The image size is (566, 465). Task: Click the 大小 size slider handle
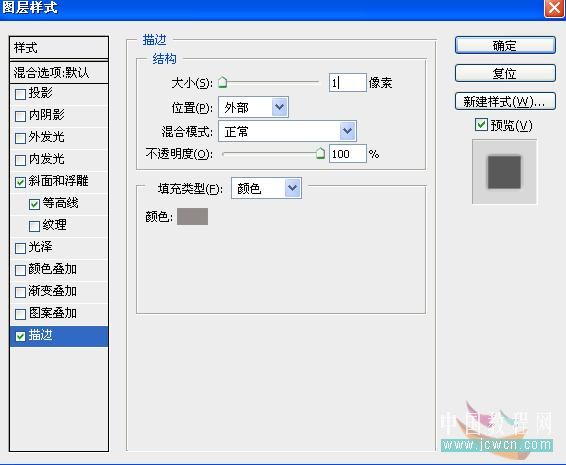point(223,83)
